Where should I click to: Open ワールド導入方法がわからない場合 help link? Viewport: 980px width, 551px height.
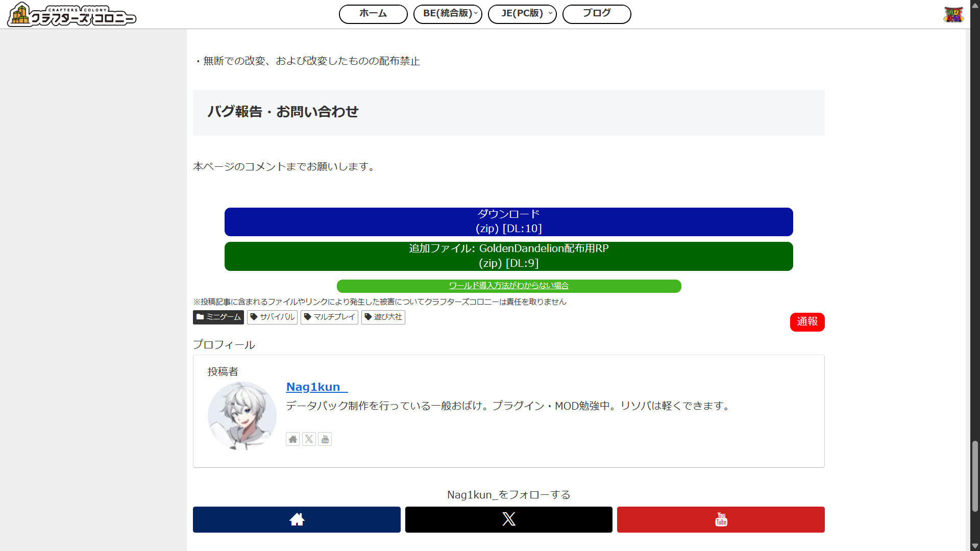[x=508, y=286]
